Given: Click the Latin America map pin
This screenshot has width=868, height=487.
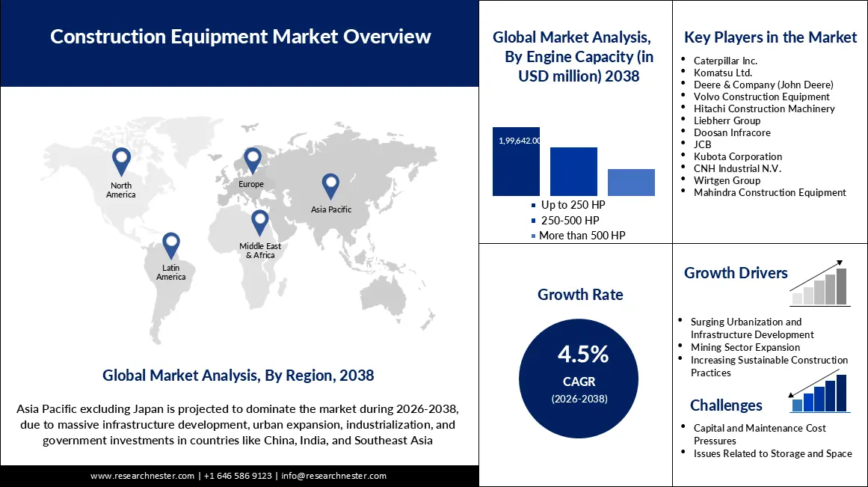Looking at the screenshot, I should pos(171,246).
